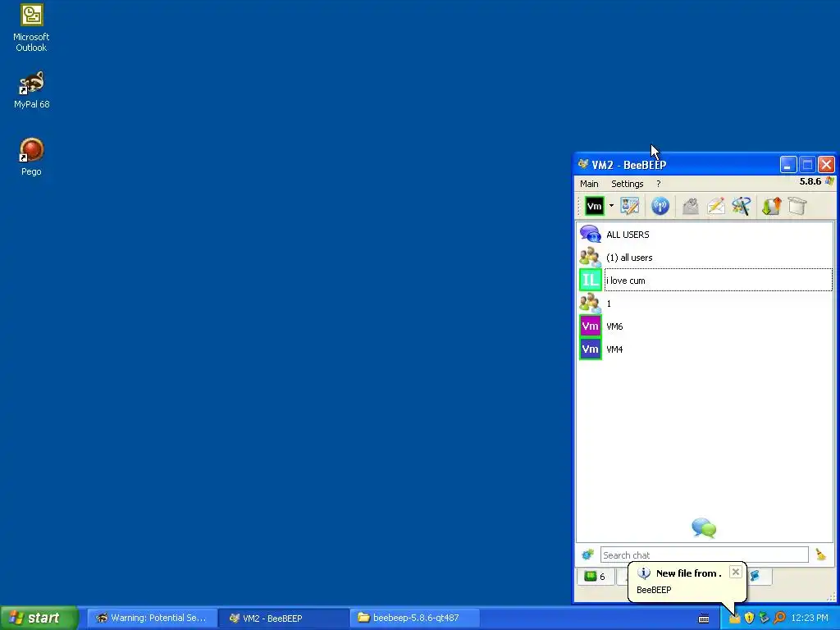Image resolution: width=840 pixels, height=630 pixels.
Task: Select the MyPal 68 desktop shortcut
Action: tap(31, 90)
